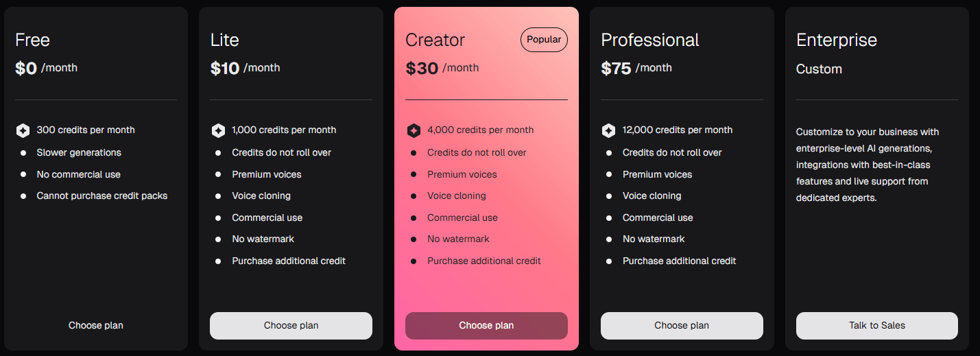The height and width of the screenshot is (356, 980).
Task: Click No commercial use in Free plan
Action: pos(78,174)
